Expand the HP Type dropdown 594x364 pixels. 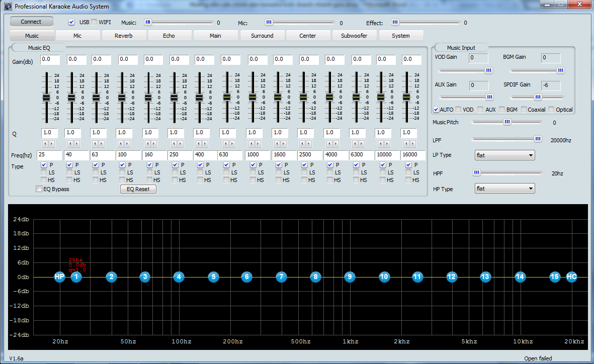coord(504,189)
